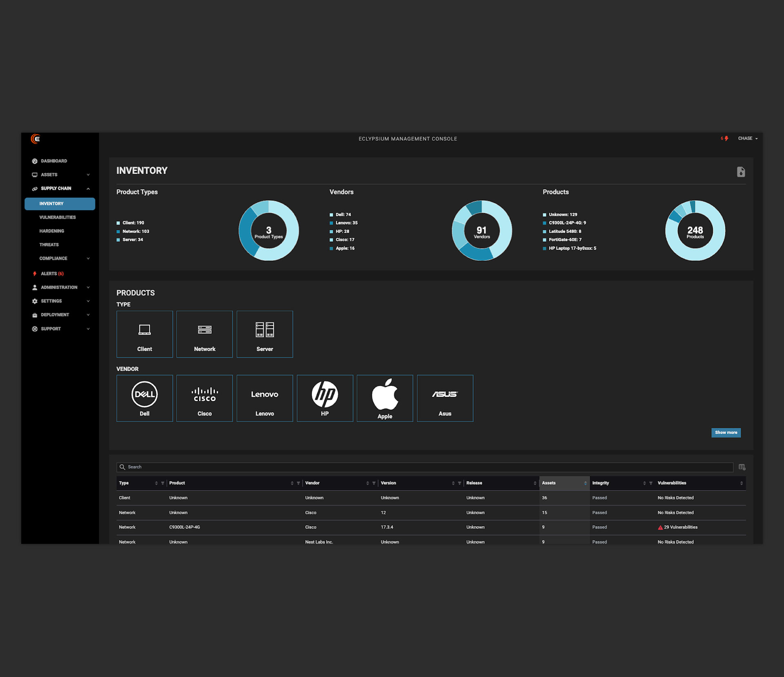
Task: Click the Show more button
Action: pyautogui.click(x=726, y=432)
